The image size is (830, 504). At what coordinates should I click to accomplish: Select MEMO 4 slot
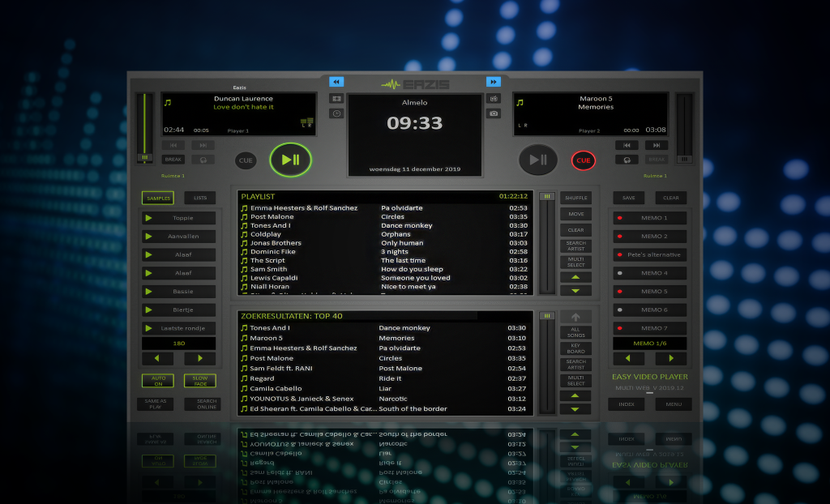(x=650, y=273)
